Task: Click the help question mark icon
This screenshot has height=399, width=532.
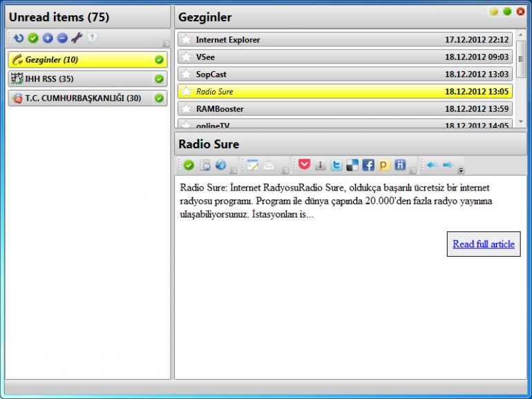Action: pyautogui.click(x=92, y=38)
